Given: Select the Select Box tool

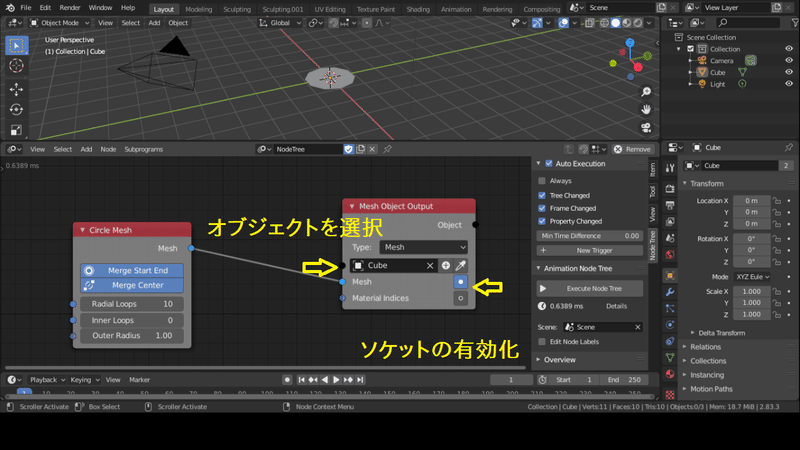Looking at the screenshot, I should (x=16, y=45).
